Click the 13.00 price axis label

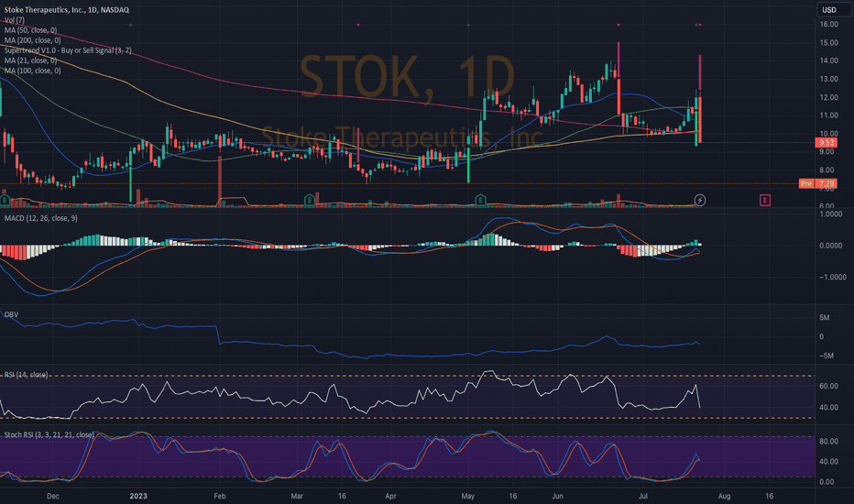pos(828,79)
